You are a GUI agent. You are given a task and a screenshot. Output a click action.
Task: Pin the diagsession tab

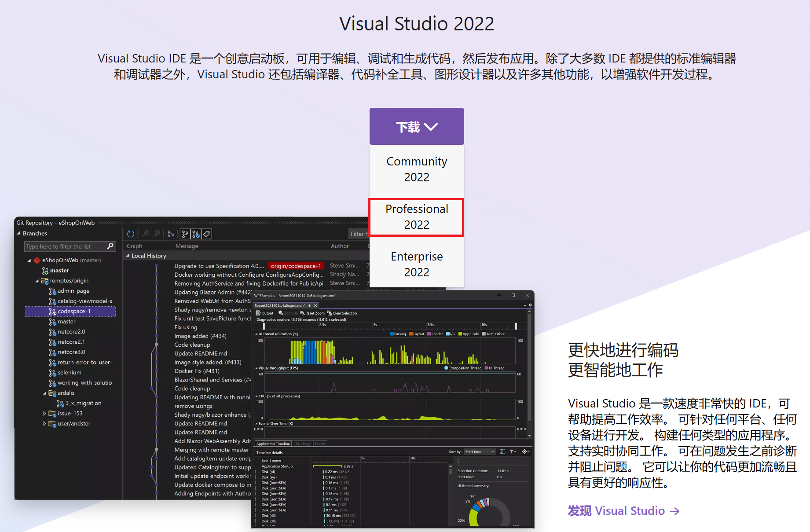[x=310, y=305]
